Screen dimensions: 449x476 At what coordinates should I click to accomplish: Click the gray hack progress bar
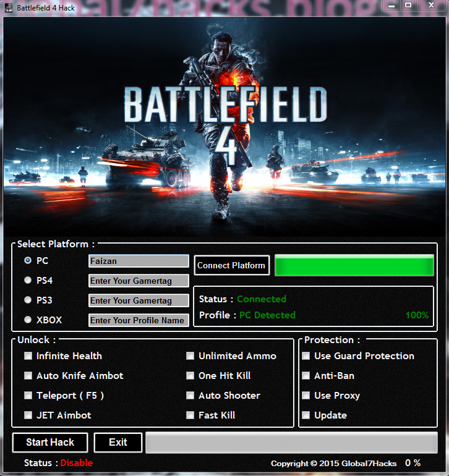pos(292,443)
